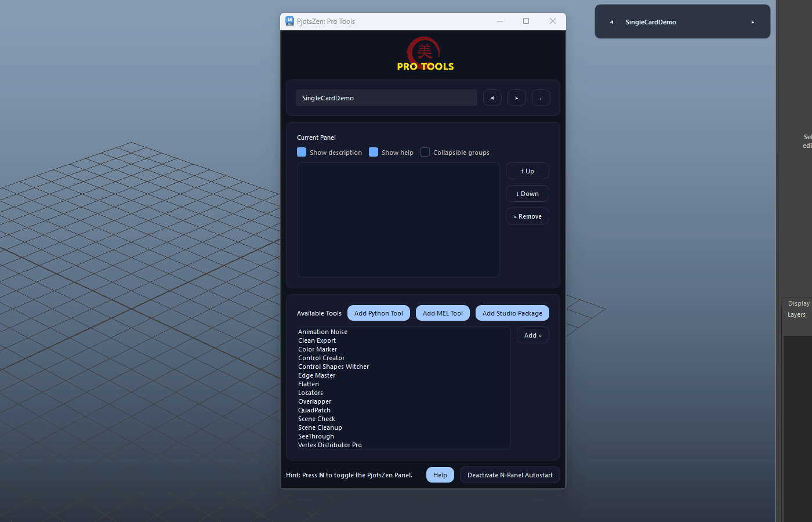
Task: Minimize the Pro Tools window
Action: coord(500,21)
